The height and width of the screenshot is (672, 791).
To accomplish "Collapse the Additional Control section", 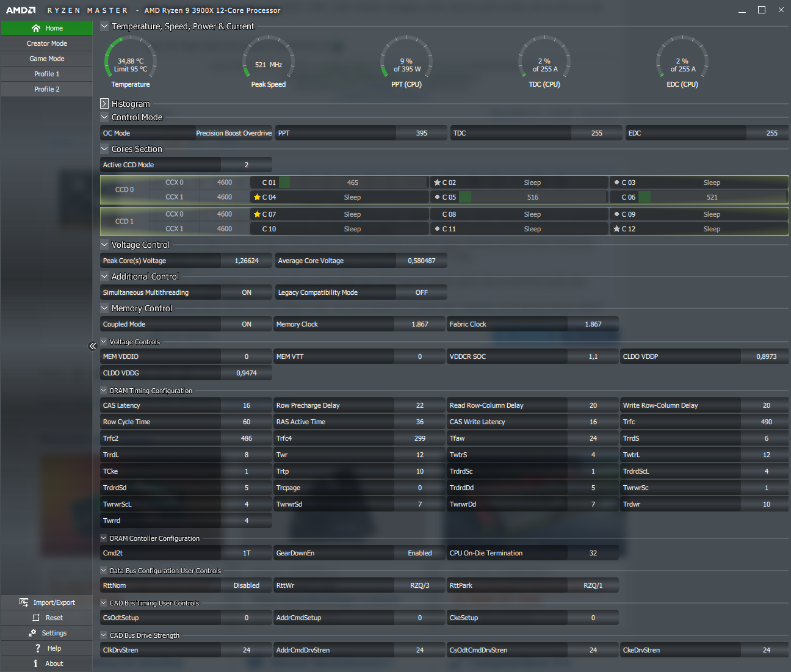I will coord(104,276).
